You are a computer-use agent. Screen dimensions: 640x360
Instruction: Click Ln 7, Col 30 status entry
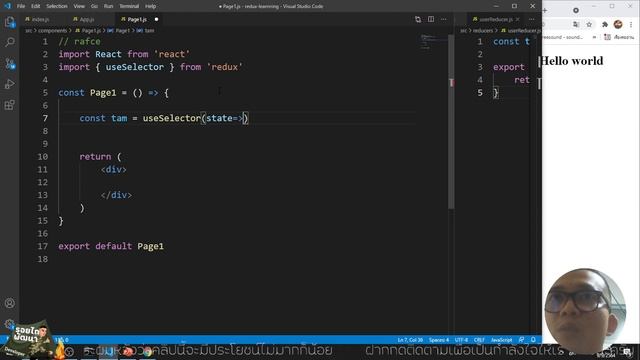[410, 340]
